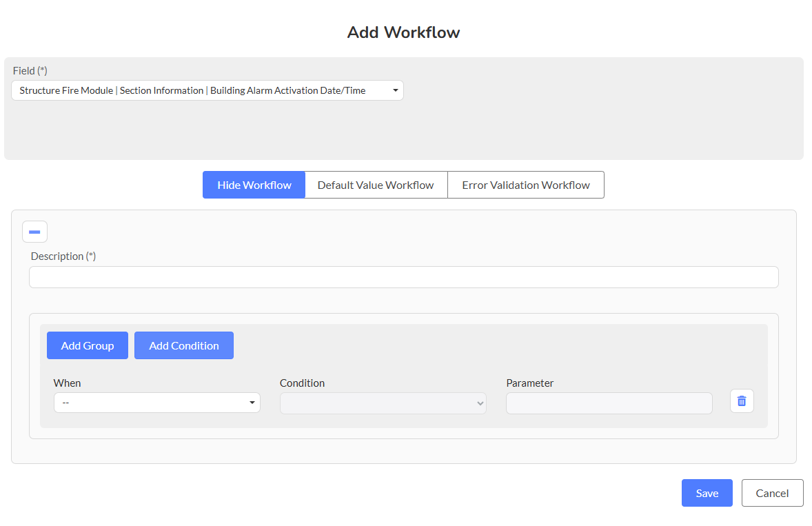Delete the condition row using trash icon
The height and width of the screenshot is (526, 812).
point(742,401)
